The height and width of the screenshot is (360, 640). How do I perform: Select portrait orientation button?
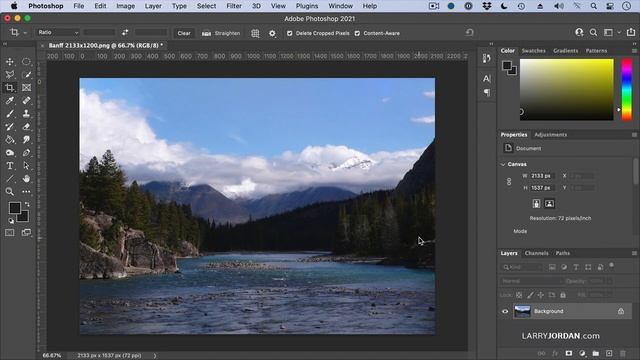[x=536, y=203]
